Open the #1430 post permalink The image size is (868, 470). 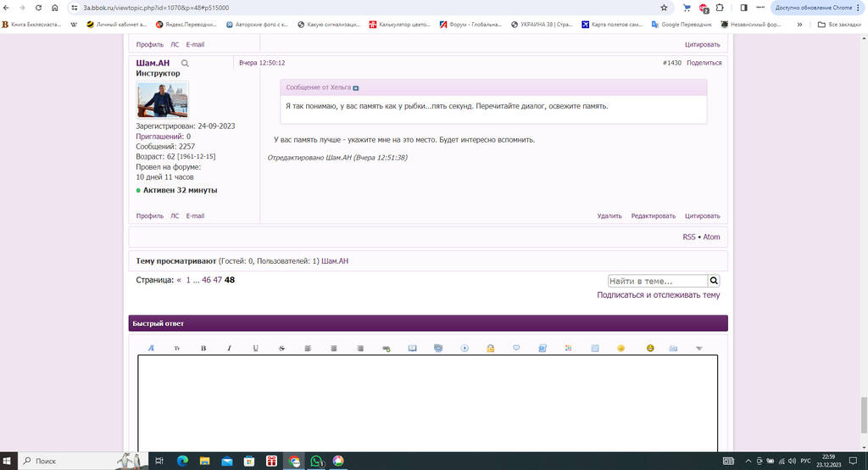[672, 63]
